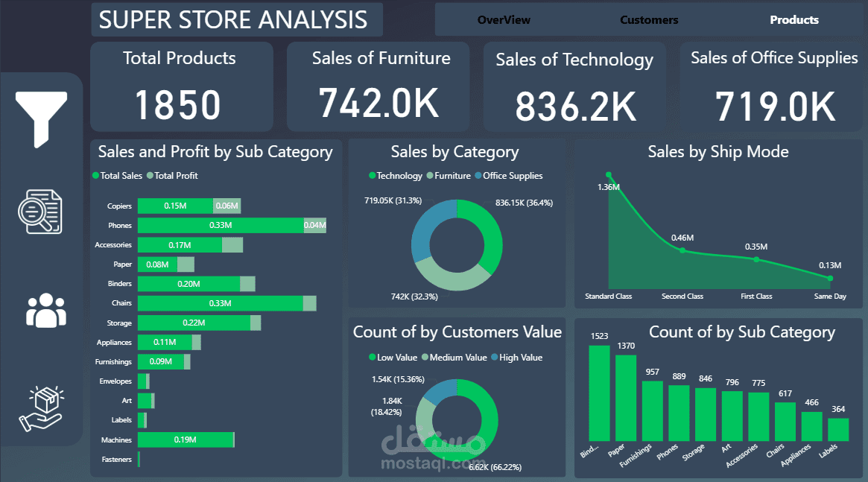Click the Count of by Customers Value title

(457, 332)
